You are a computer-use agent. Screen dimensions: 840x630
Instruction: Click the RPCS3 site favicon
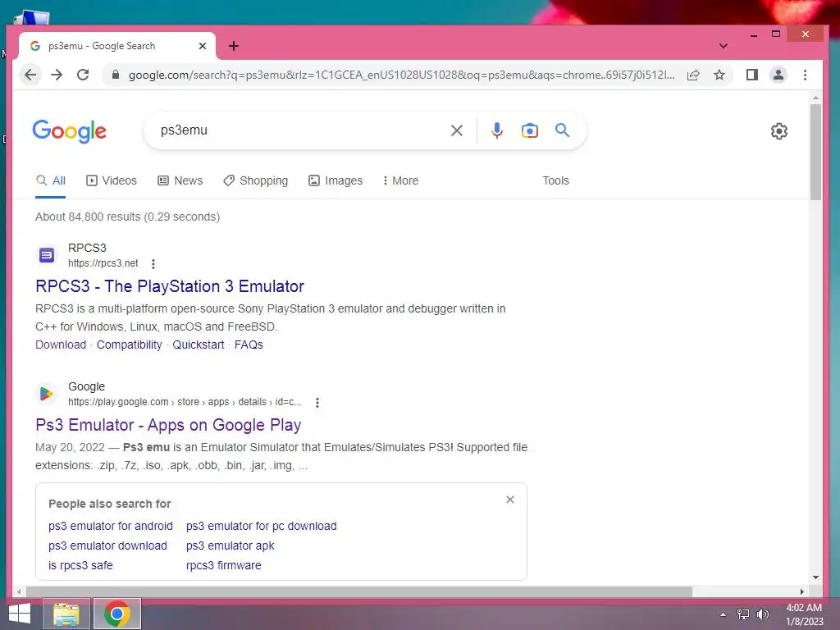pos(47,255)
